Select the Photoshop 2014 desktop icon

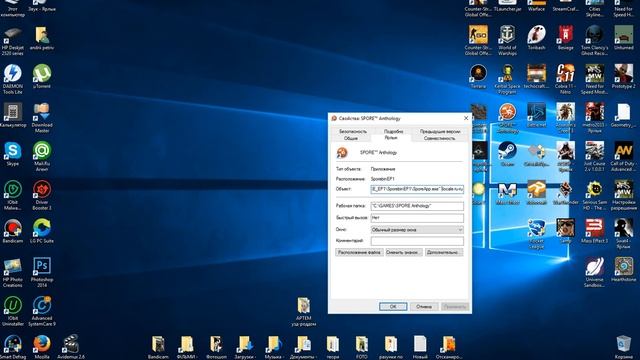click(x=42, y=272)
